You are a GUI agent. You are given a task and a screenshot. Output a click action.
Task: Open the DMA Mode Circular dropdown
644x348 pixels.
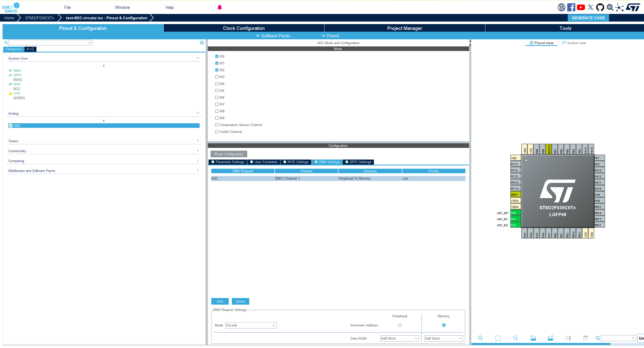251,325
